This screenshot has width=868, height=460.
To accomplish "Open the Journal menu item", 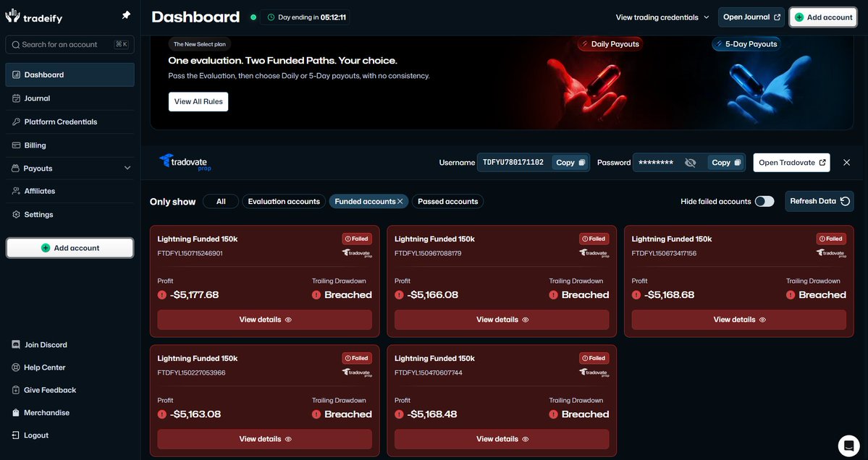I will (69, 98).
